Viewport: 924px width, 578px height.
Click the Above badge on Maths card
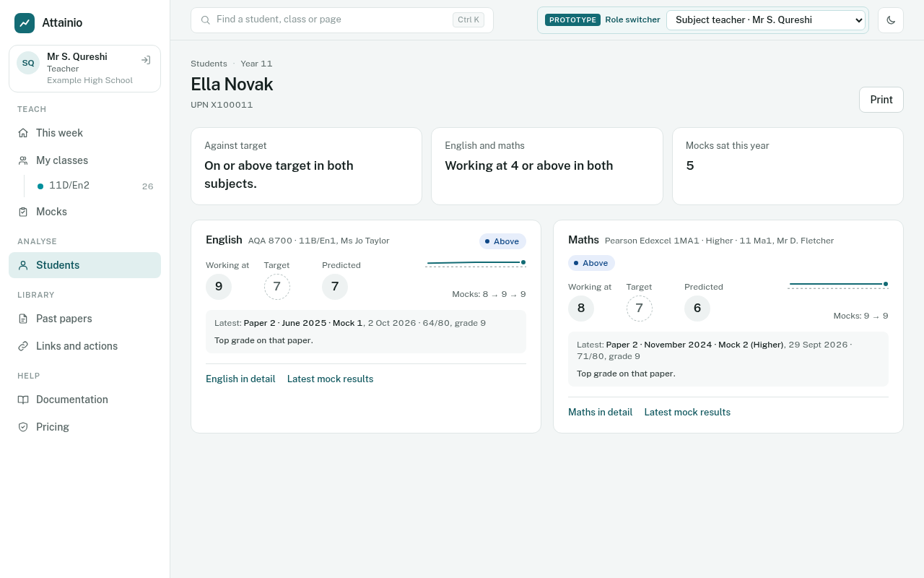pyautogui.click(x=591, y=263)
